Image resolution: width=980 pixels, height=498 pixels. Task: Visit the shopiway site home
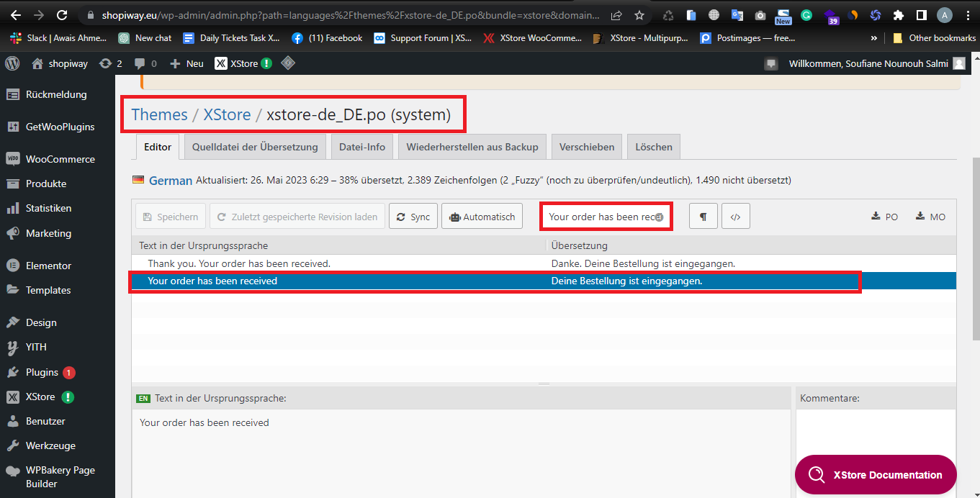(60, 63)
